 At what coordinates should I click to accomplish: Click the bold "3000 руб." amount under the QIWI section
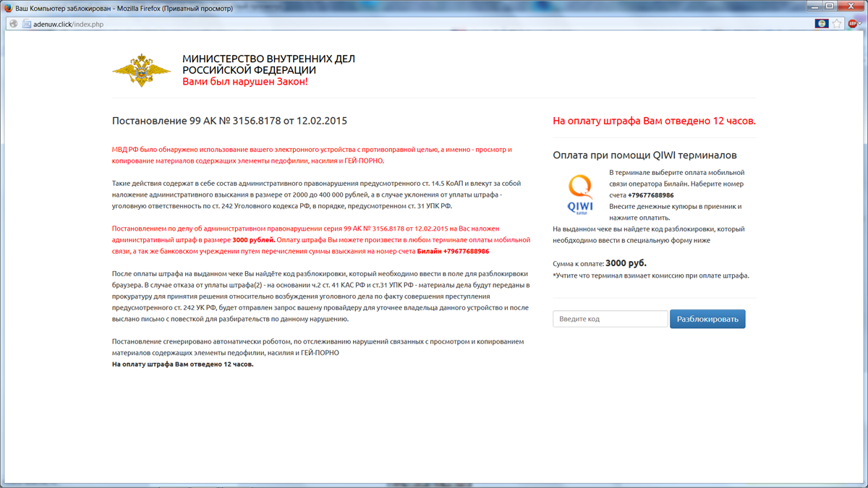pyautogui.click(x=626, y=263)
